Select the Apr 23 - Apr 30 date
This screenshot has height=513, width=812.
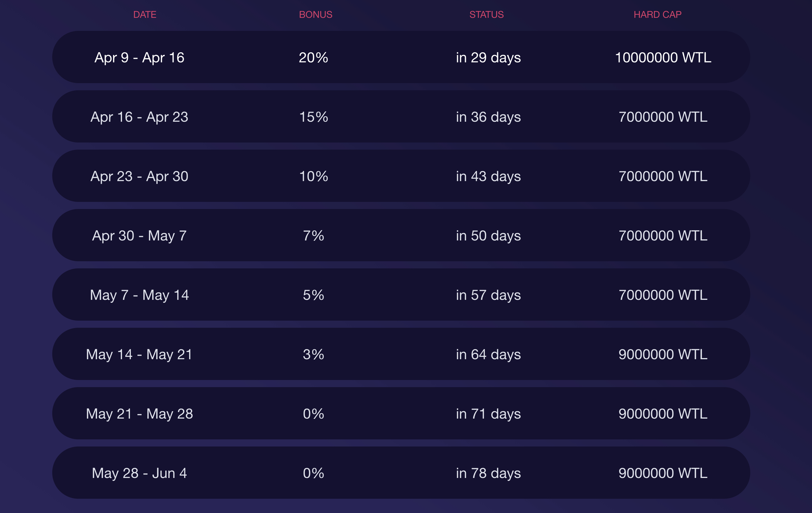139,176
